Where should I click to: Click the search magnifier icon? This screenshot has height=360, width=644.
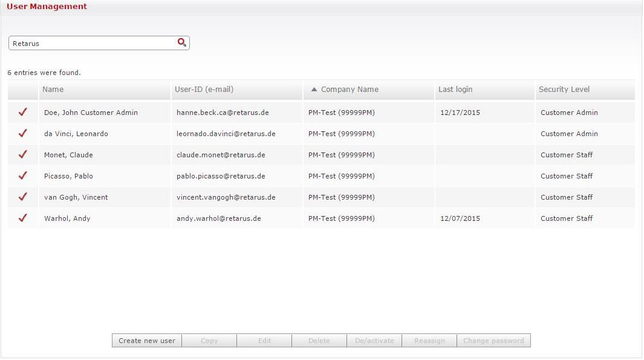[181, 42]
